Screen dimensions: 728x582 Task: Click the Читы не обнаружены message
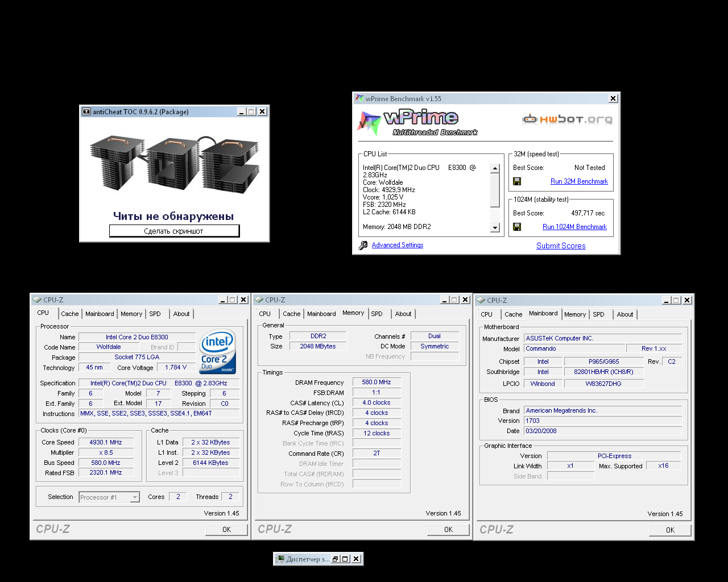[173, 216]
